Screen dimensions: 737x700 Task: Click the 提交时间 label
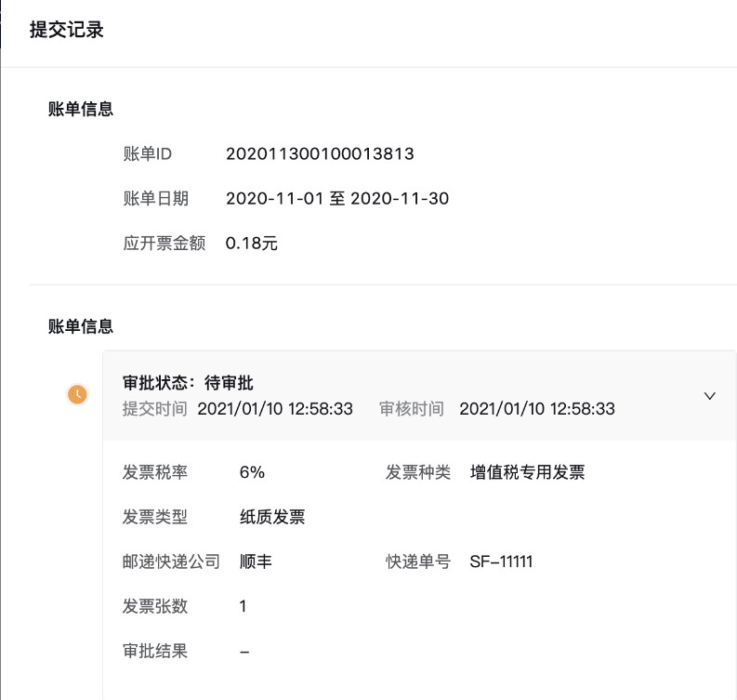tap(155, 408)
